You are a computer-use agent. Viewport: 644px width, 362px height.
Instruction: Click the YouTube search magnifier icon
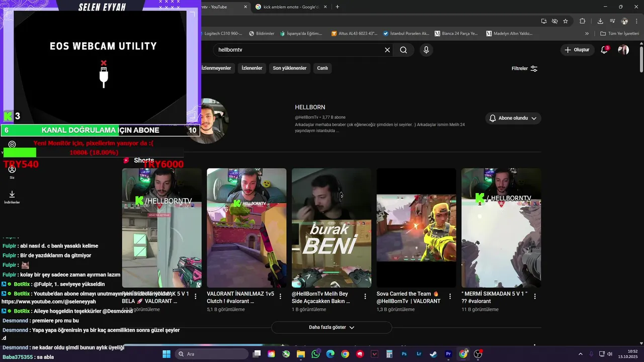(x=404, y=50)
